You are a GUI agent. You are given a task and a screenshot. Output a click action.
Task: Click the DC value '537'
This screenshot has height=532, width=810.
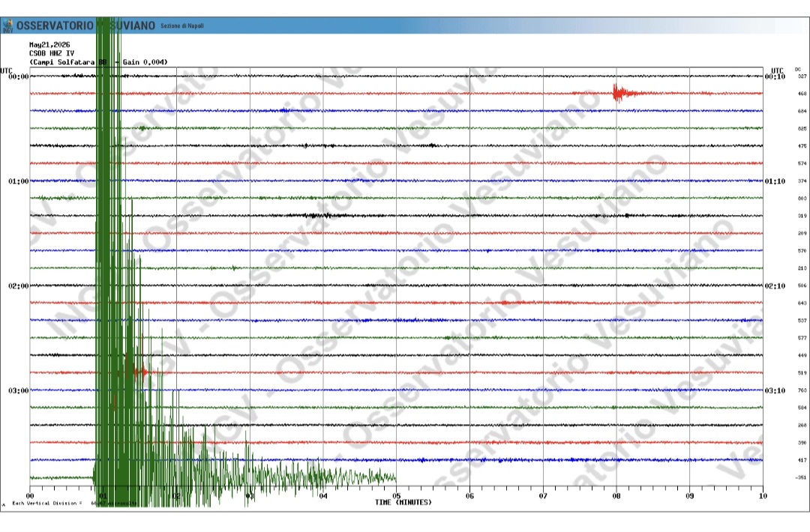point(802,321)
